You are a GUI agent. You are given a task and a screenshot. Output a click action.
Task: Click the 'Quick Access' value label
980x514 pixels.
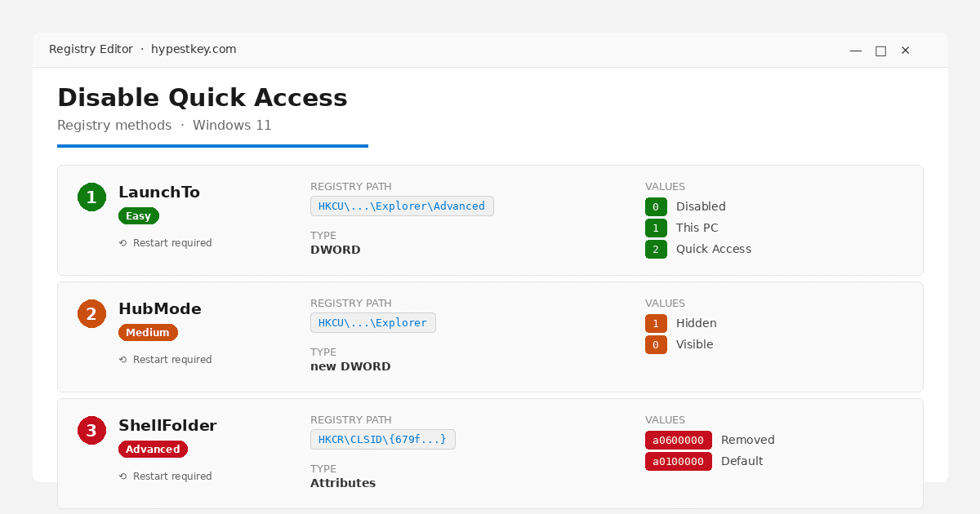click(714, 250)
